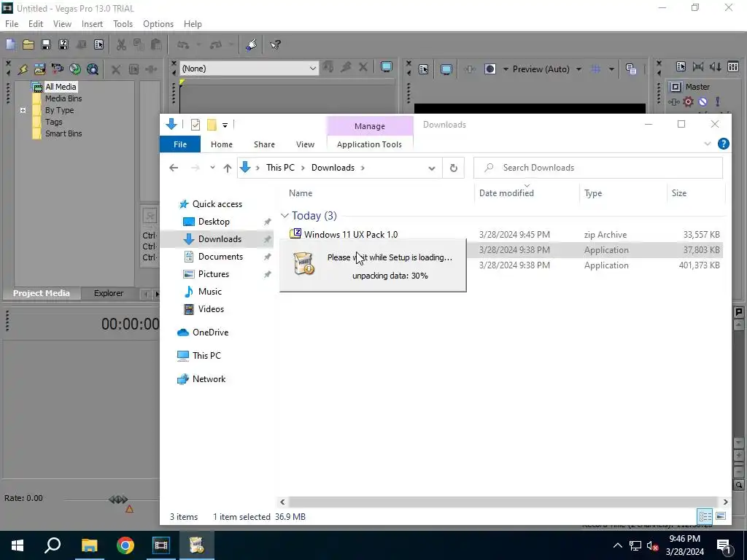Open the Vegas Options menu

pyautogui.click(x=158, y=24)
